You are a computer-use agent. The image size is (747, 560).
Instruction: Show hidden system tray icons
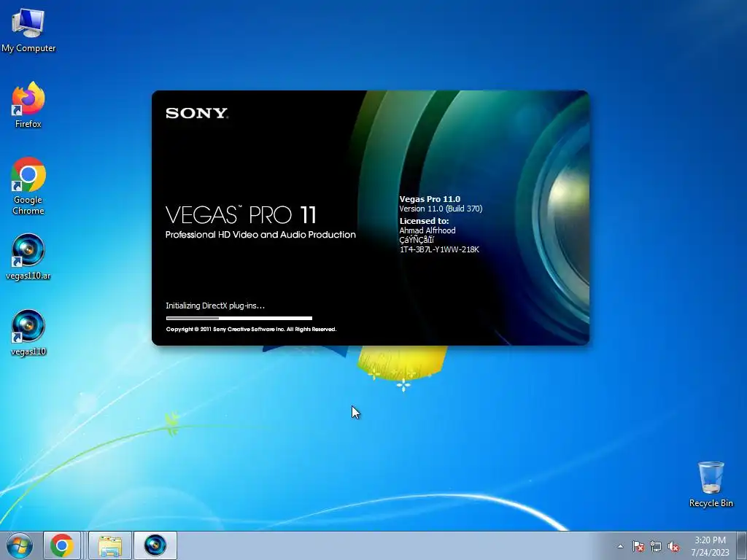point(620,546)
